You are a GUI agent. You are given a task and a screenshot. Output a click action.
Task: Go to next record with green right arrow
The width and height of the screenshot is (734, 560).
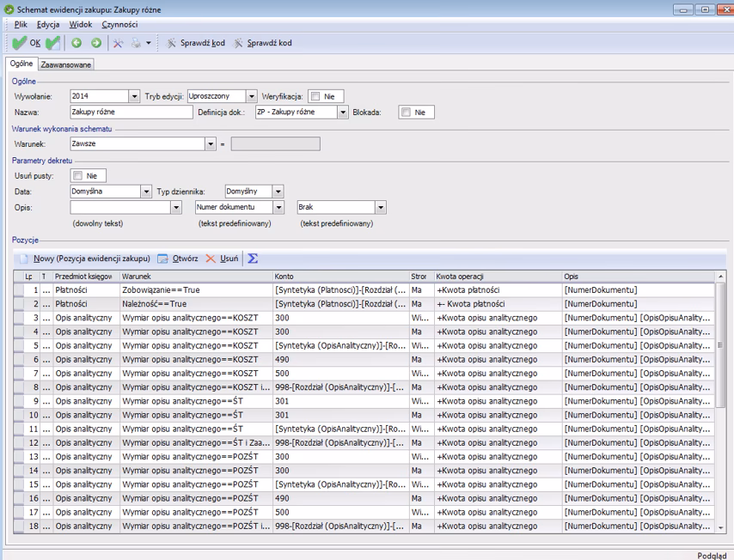coord(95,43)
